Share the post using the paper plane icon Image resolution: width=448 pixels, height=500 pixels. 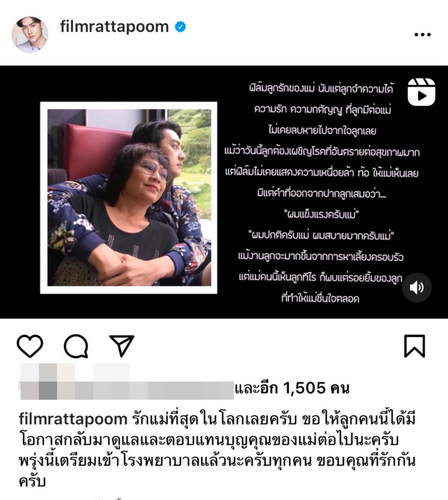pyautogui.click(x=121, y=346)
